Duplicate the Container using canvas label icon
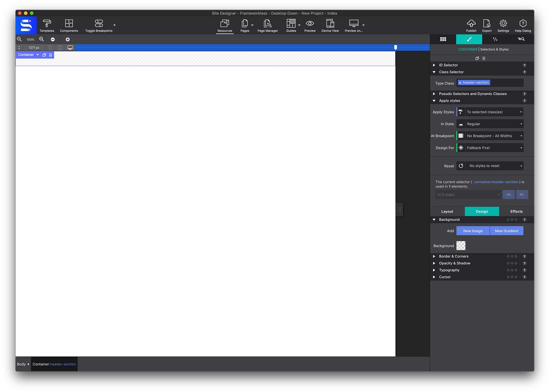The height and width of the screenshot is (392, 550). point(44,55)
